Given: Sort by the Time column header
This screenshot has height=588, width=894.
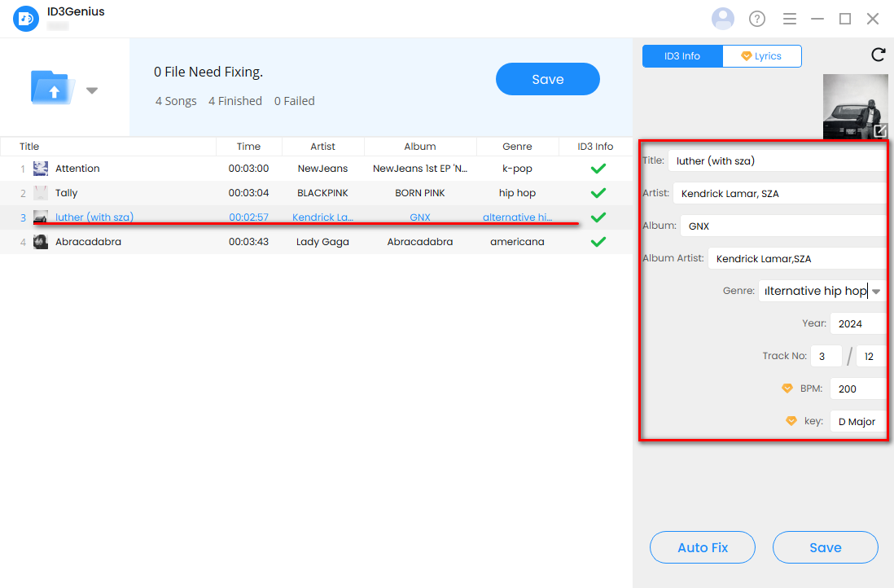Looking at the screenshot, I should (248, 147).
